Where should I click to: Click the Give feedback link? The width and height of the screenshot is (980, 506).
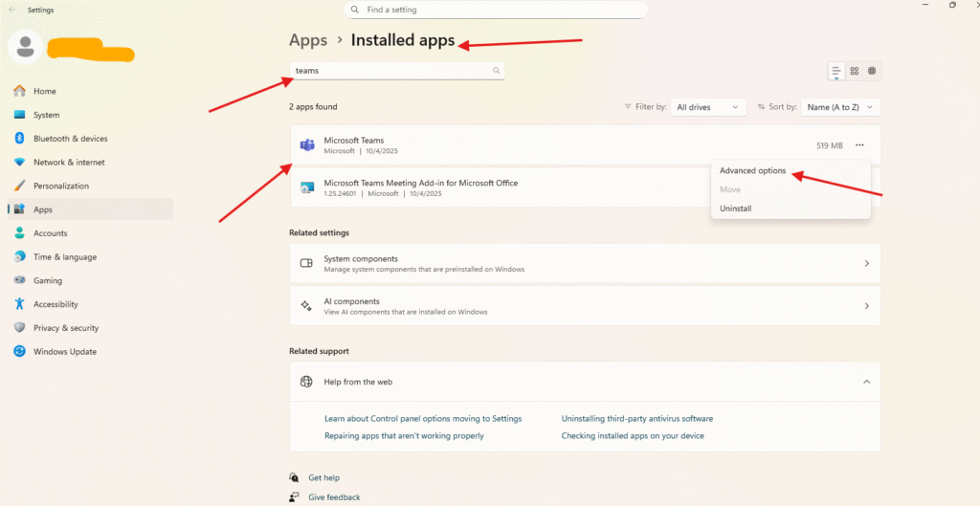[334, 497]
